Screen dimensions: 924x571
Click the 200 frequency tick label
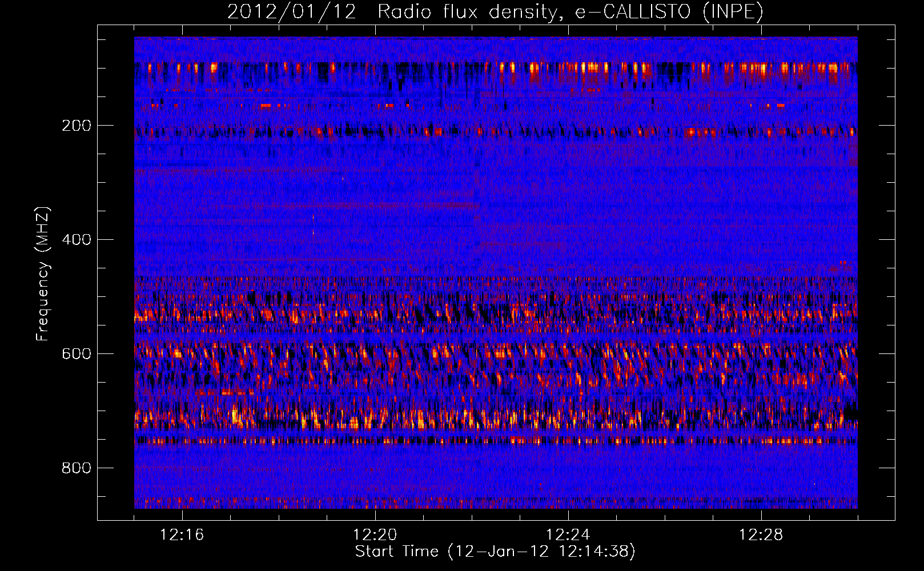coord(77,126)
